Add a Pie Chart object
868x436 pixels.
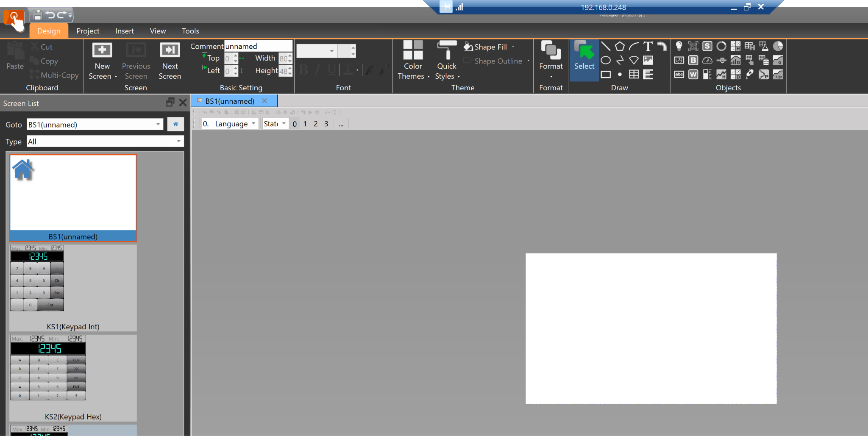[778, 47]
